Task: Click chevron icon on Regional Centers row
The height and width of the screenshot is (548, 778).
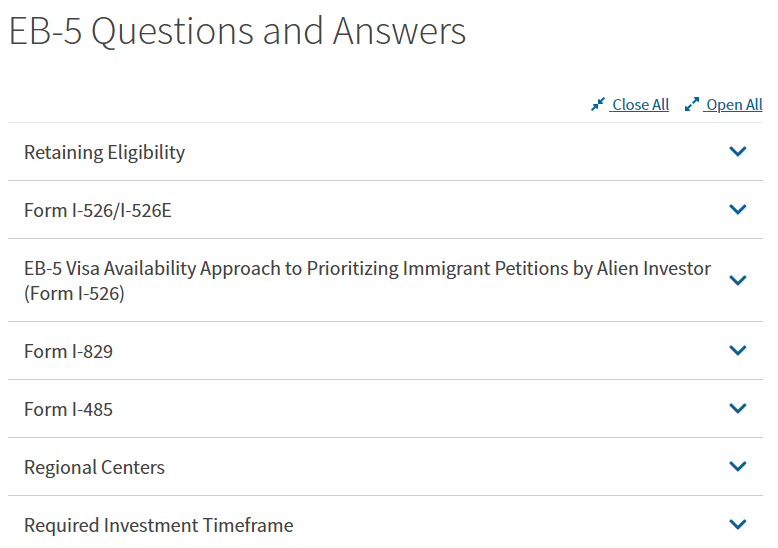Action: coord(738,467)
